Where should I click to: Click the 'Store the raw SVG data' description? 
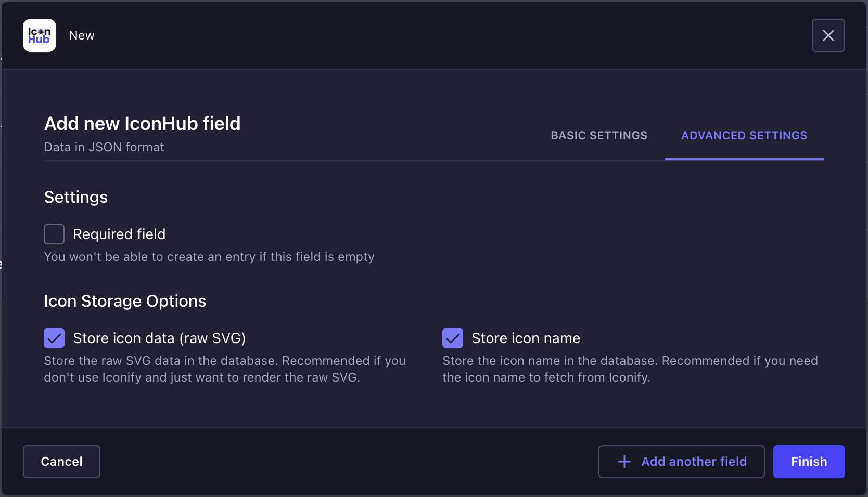(225, 369)
